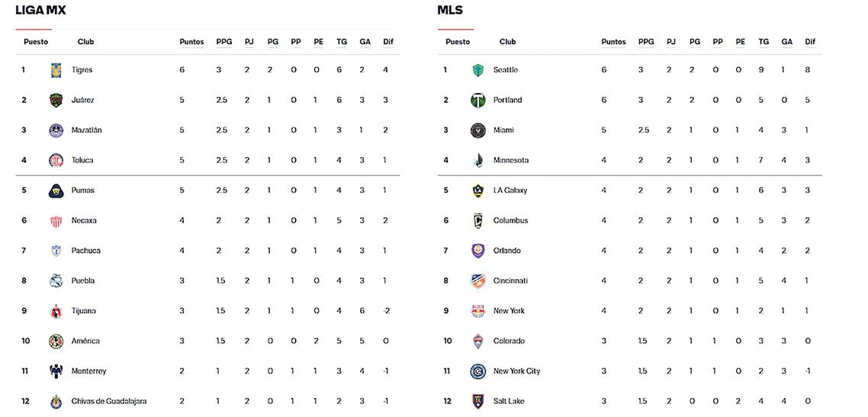868x417 pixels.
Task: Open the Cincinnati team link
Action: coord(510,281)
